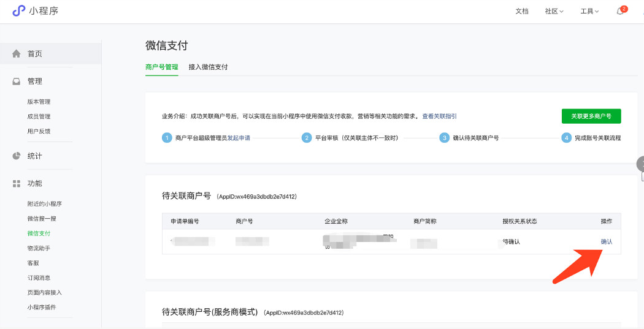Image resolution: width=644 pixels, height=329 pixels.
Task: Click the 申请单编号 column header
Action: point(185,221)
